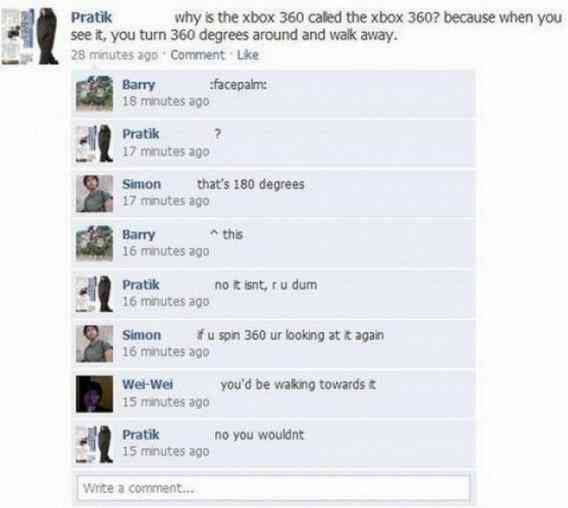Image resolution: width=568 pixels, height=508 pixels.
Task: Like the xbox 360 post
Action: point(248,55)
